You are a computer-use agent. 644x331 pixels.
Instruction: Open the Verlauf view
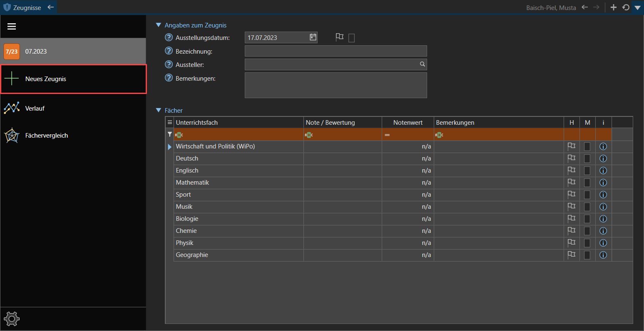click(35, 108)
